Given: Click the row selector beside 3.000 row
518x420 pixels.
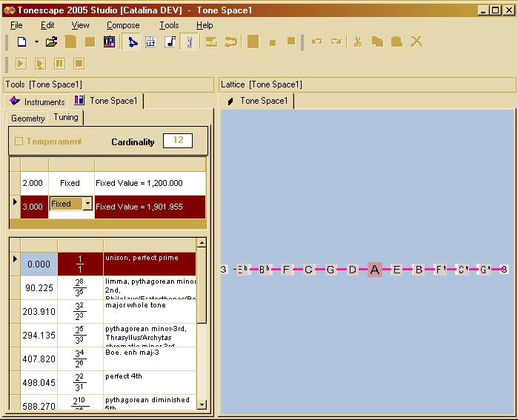Looking at the screenshot, I should coord(15,207).
